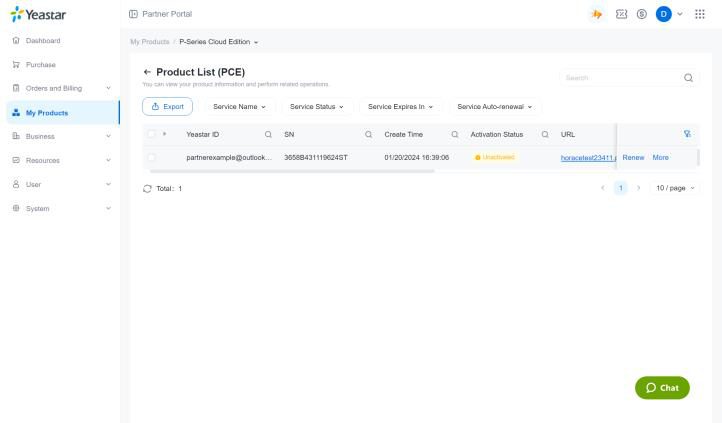This screenshot has width=722, height=423.
Task: Refresh the list with the reload icon
Action: pos(147,189)
